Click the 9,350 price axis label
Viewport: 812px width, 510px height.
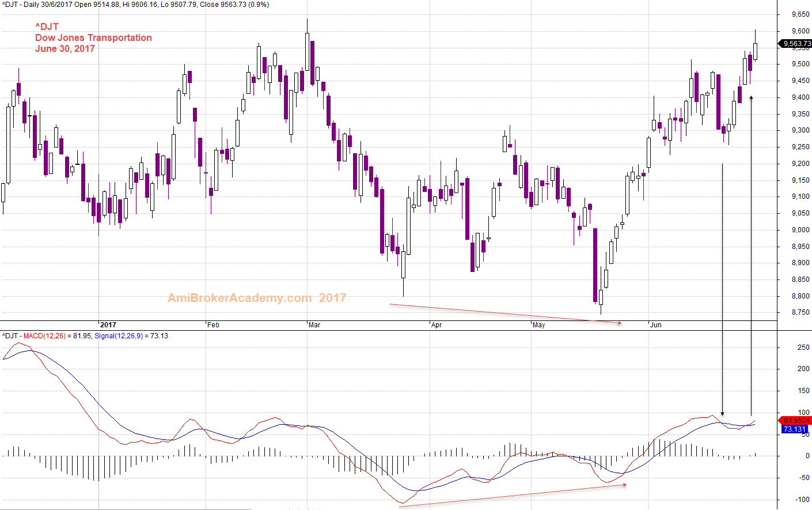pyautogui.click(x=800, y=114)
